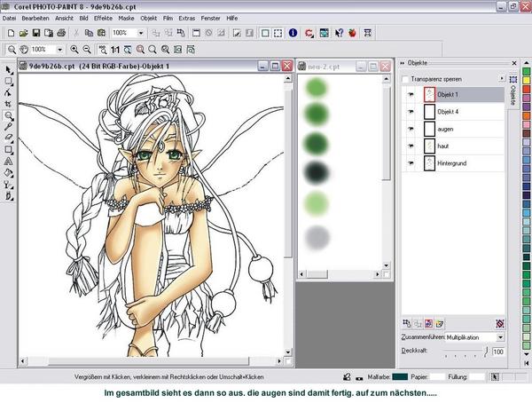532x403 pixels.
Task: Open the Objekt menu
Action: point(149,19)
